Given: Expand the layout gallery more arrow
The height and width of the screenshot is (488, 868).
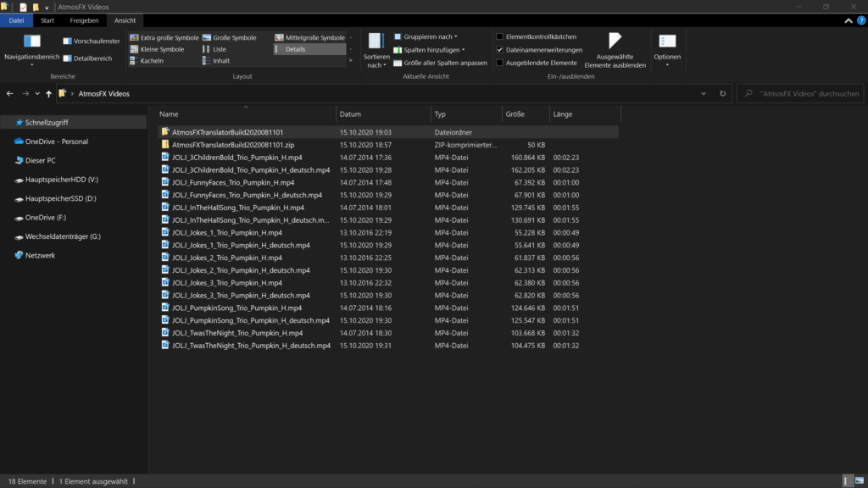Looking at the screenshot, I should 350,61.
